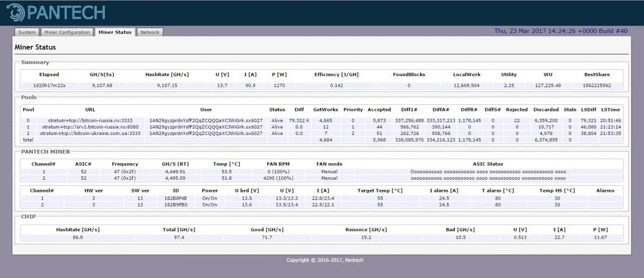
Task: Click the Elapsed time value 1d20h17m22s
Action: pyautogui.click(x=49, y=86)
